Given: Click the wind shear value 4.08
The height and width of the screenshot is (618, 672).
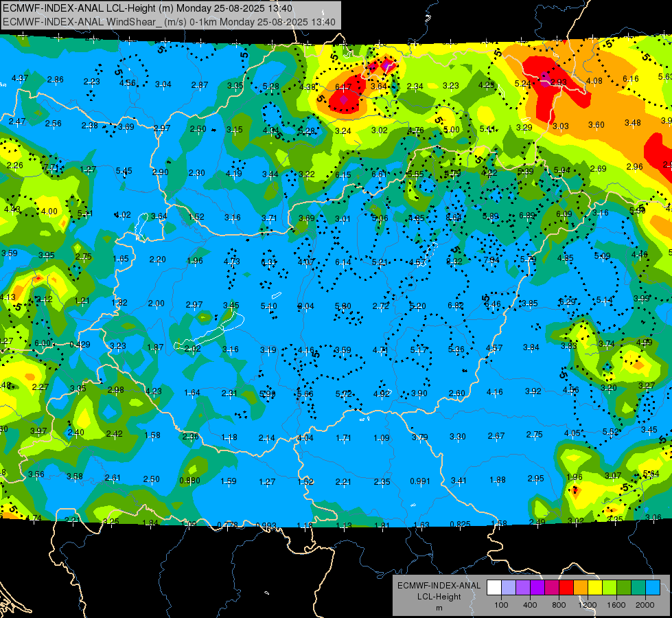Looking at the screenshot, I should 594,80.
